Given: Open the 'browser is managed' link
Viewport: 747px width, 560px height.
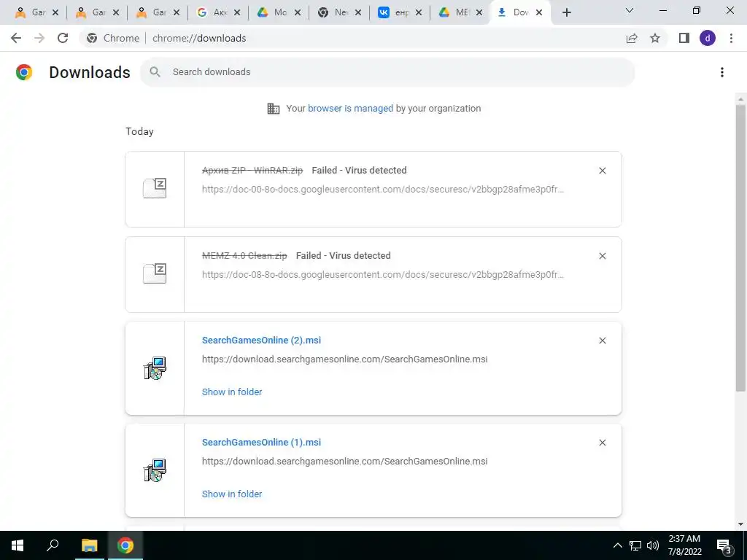Looking at the screenshot, I should tap(350, 109).
